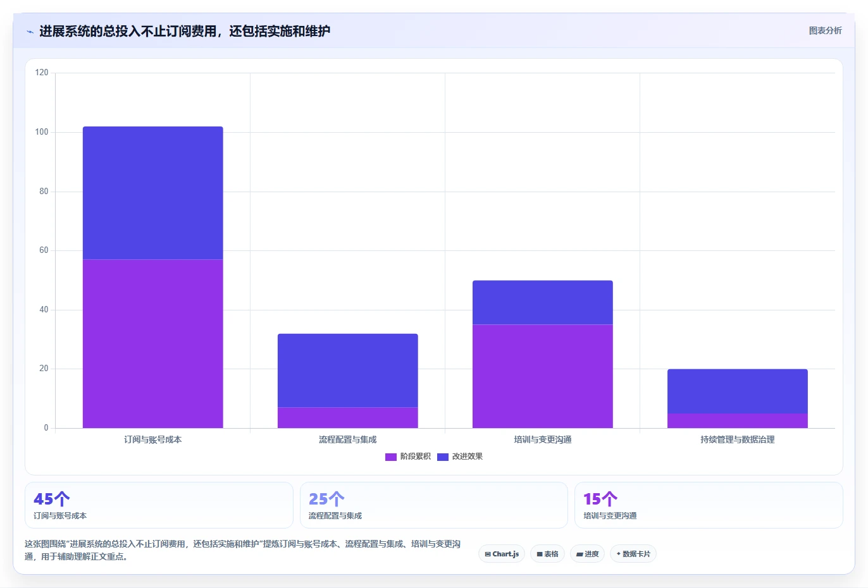Click the y-axis value 40
The height and width of the screenshot is (588, 868).
(x=44, y=310)
